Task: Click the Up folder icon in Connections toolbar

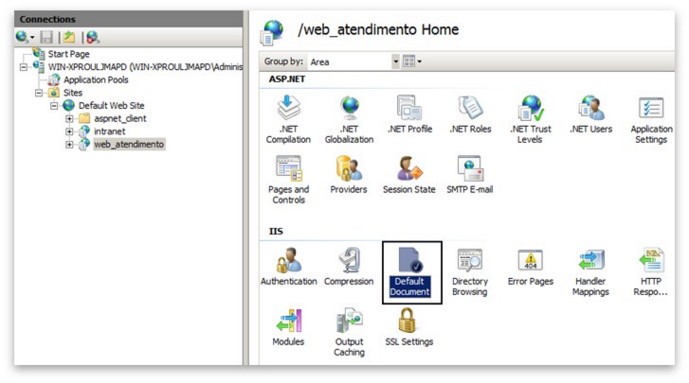Action: (69, 37)
